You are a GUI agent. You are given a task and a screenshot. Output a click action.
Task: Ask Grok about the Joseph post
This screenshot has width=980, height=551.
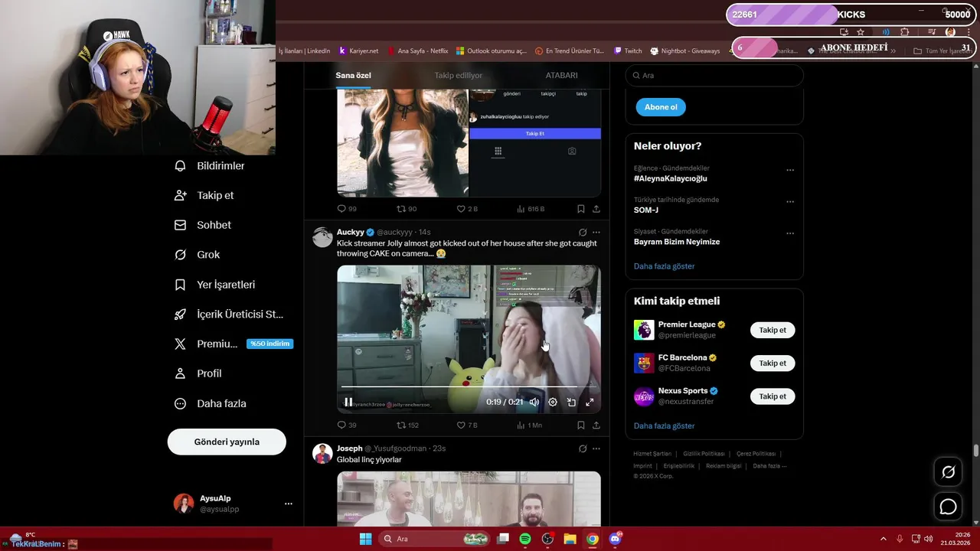pyautogui.click(x=583, y=448)
